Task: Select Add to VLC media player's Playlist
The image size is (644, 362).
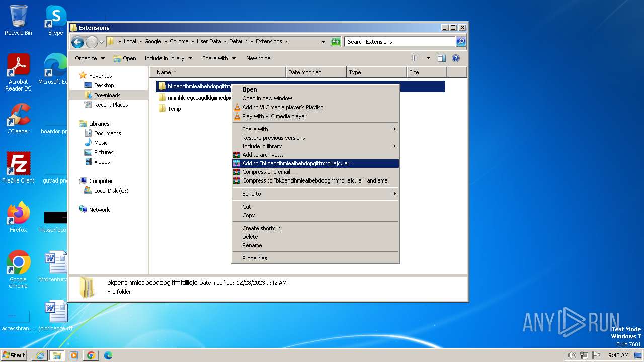Action: (x=315, y=107)
